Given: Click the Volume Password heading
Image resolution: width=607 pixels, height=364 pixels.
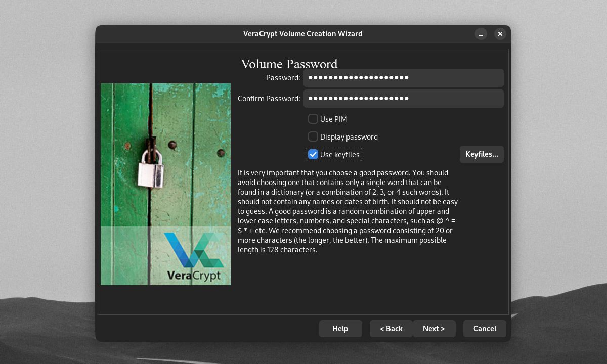Looking at the screenshot, I should [x=289, y=64].
